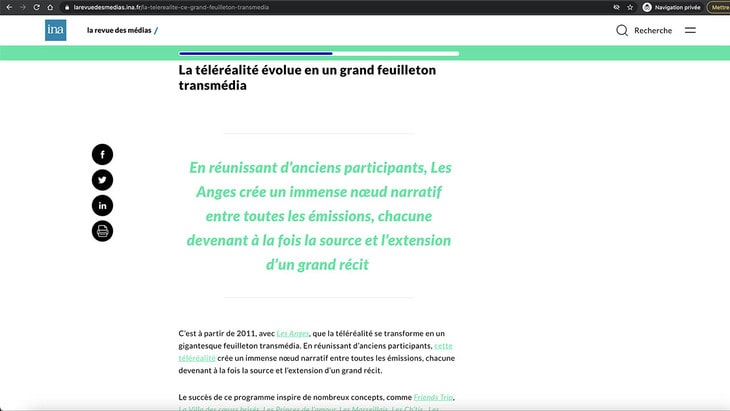Open the Friends Trip link

coord(433,397)
